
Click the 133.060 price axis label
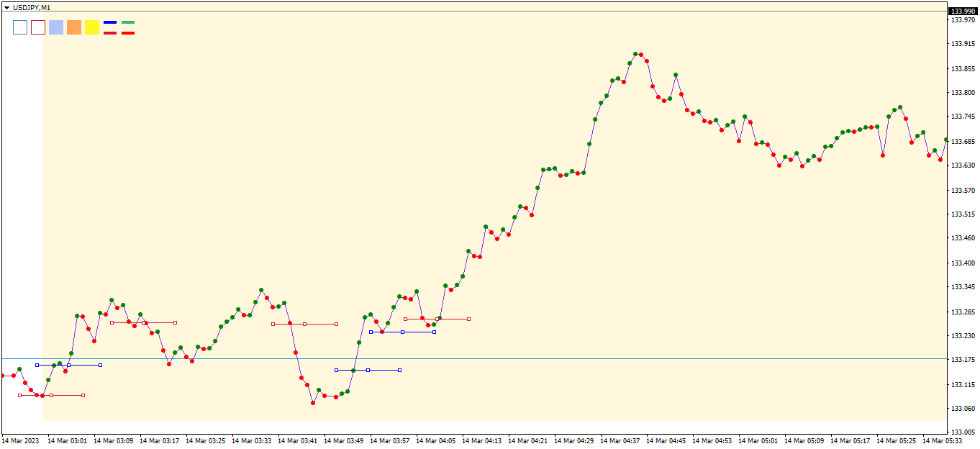click(963, 409)
